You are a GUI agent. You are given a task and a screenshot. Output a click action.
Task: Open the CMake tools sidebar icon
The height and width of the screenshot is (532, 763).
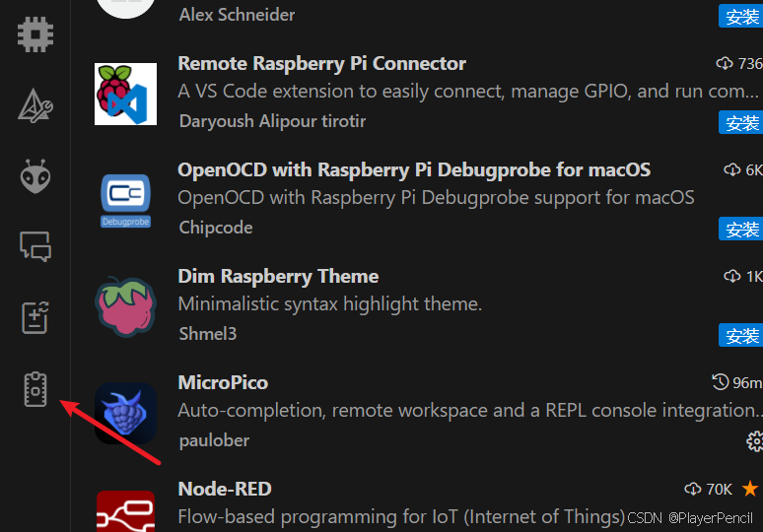[x=35, y=105]
